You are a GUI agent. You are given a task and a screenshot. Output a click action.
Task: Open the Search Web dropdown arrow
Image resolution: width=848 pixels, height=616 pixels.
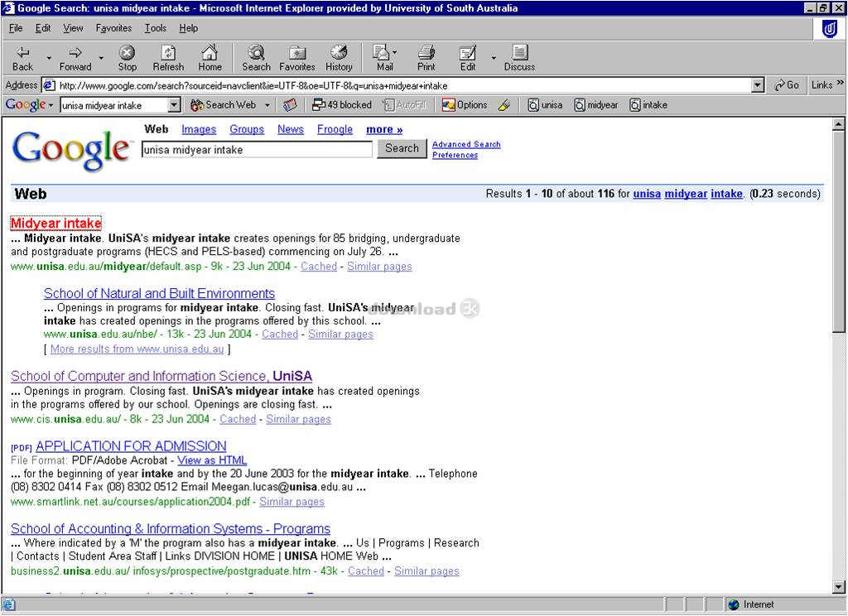pos(267,105)
